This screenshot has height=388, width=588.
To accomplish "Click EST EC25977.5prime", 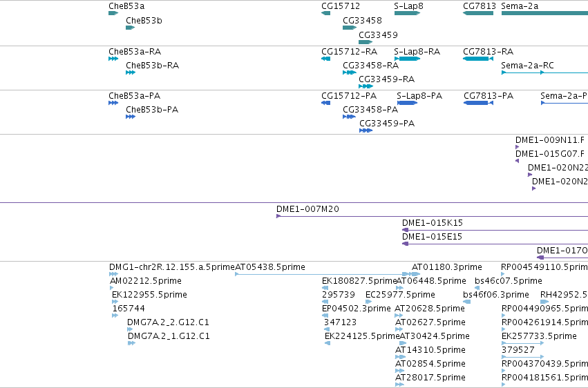I will click(x=400, y=295).
